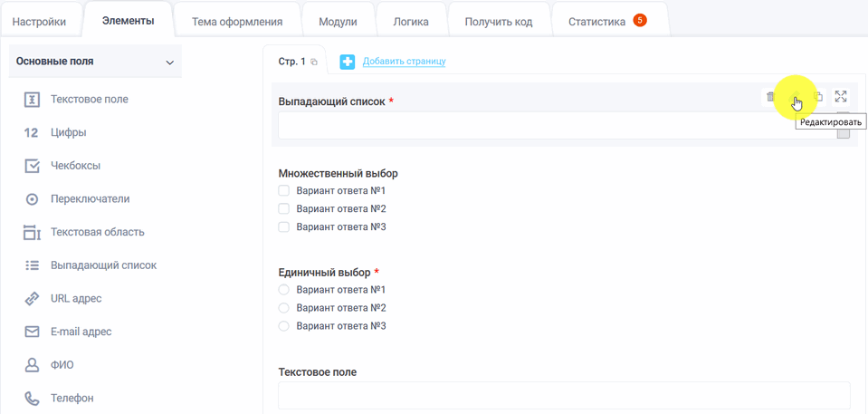Viewport: 868px width, 414px height.
Task: Click the Текстовое поле element icon
Action: click(32, 100)
